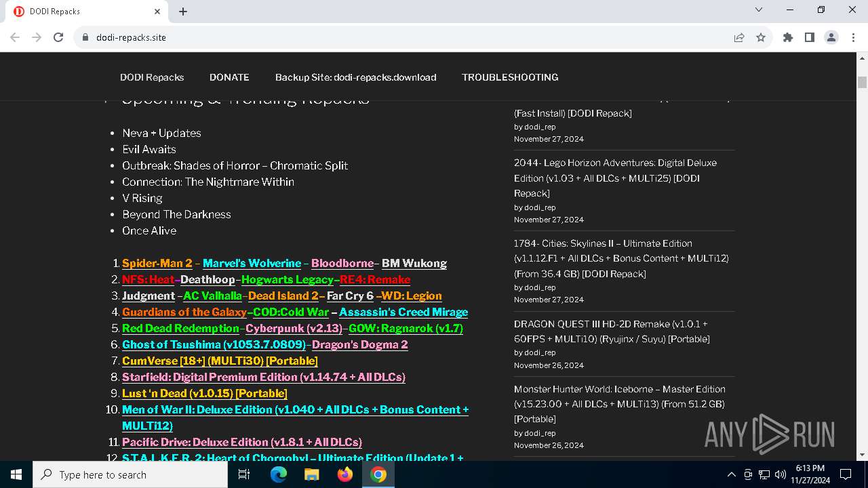
Task: Open the WD: Legion link
Action: tap(412, 296)
